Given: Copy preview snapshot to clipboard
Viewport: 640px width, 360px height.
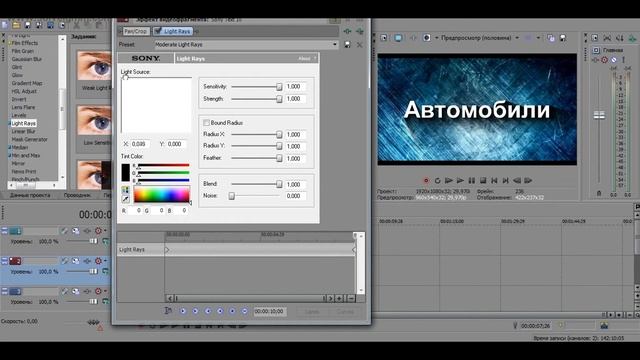Looking at the screenshot, I should coord(551,38).
